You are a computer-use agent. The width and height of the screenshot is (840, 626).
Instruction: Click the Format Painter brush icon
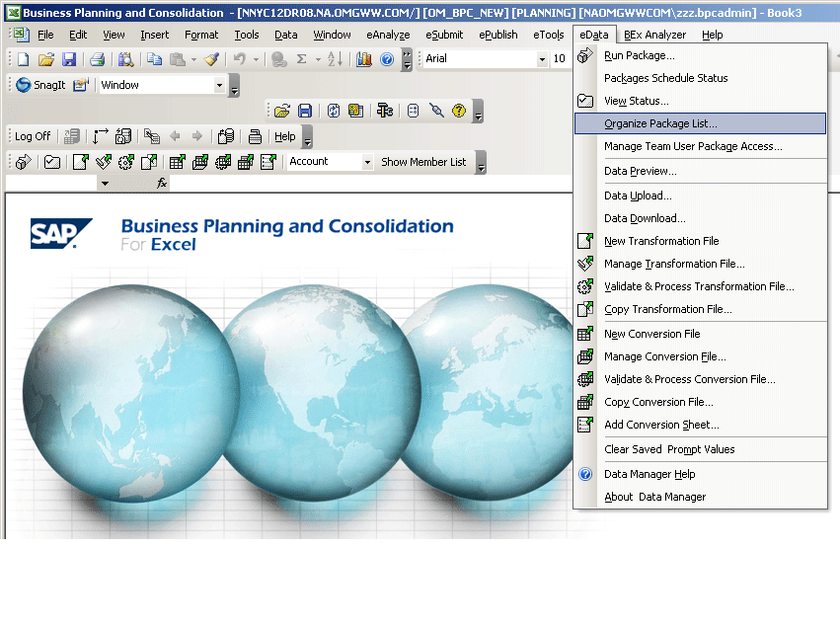211,59
